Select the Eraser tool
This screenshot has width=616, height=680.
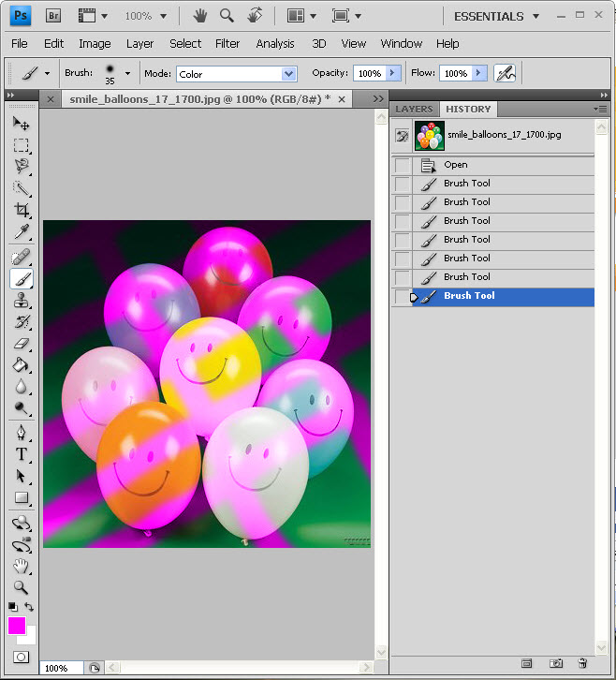[x=21, y=344]
